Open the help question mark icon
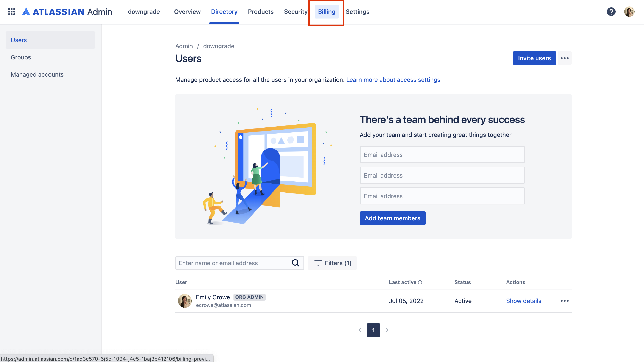This screenshot has width=644, height=362. pos(611,12)
